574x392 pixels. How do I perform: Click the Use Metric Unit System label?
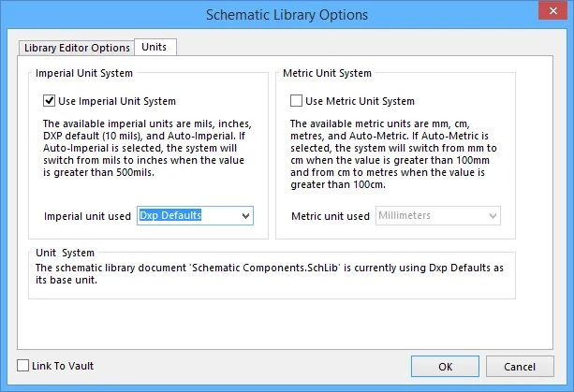360,101
